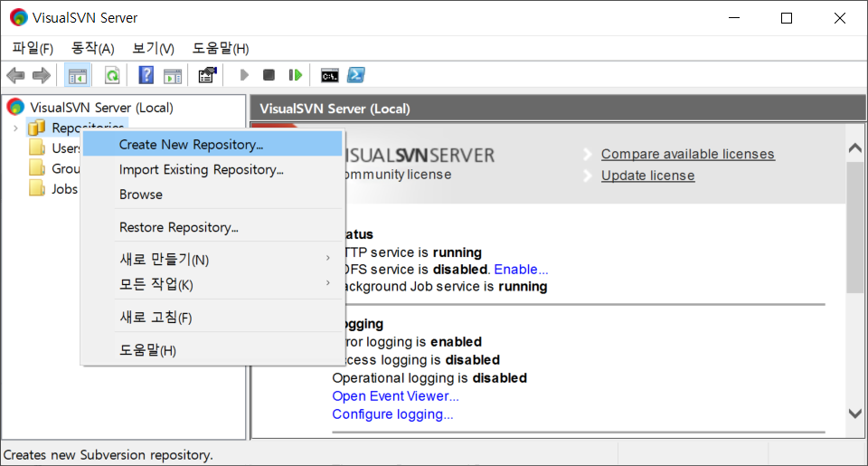Open the 보기(V) menu
Image resolution: width=868 pixels, height=466 pixels.
pos(153,48)
